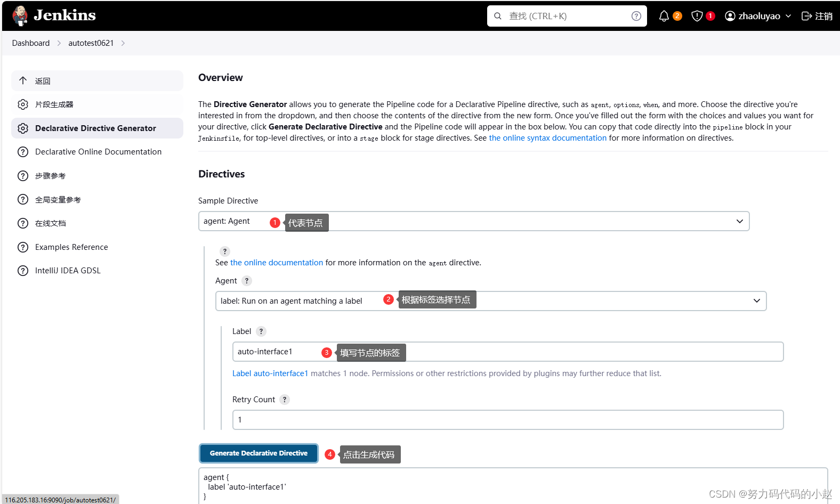
Task: Click the logout arrow icon
Action: coord(806,16)
